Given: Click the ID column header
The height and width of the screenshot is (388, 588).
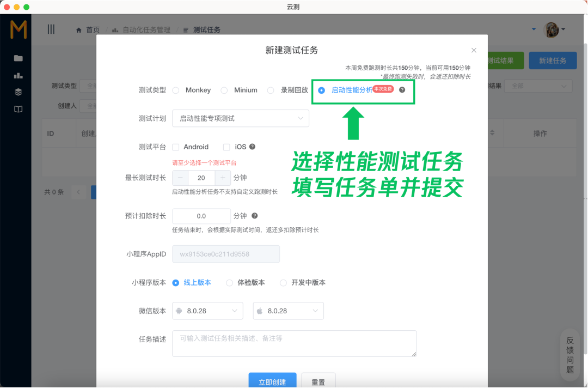Looking at the screenshot, I should (51, 134).
